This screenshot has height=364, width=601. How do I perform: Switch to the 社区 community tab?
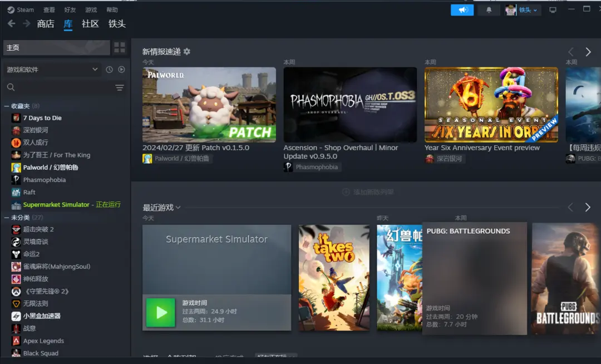pos(91,24)
